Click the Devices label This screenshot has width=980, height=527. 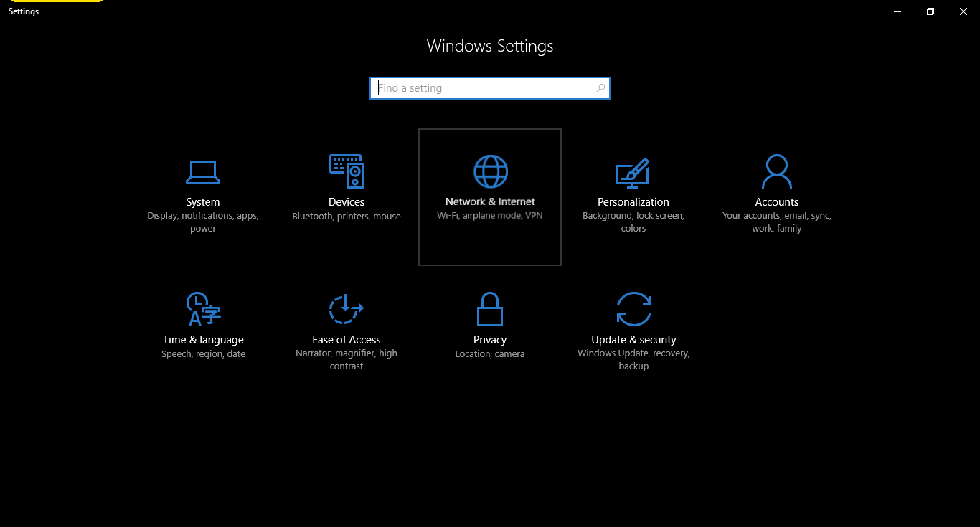[347, 202]
